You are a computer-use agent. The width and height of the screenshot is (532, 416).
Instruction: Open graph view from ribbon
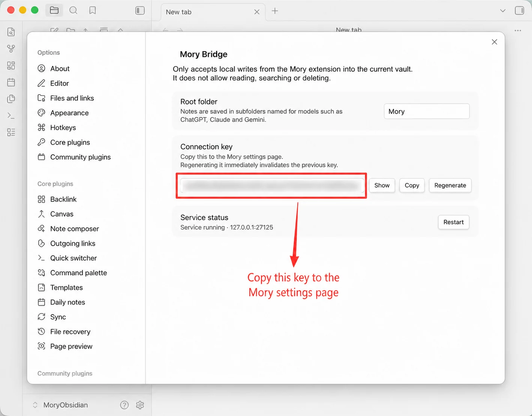[x=11, y=49]
